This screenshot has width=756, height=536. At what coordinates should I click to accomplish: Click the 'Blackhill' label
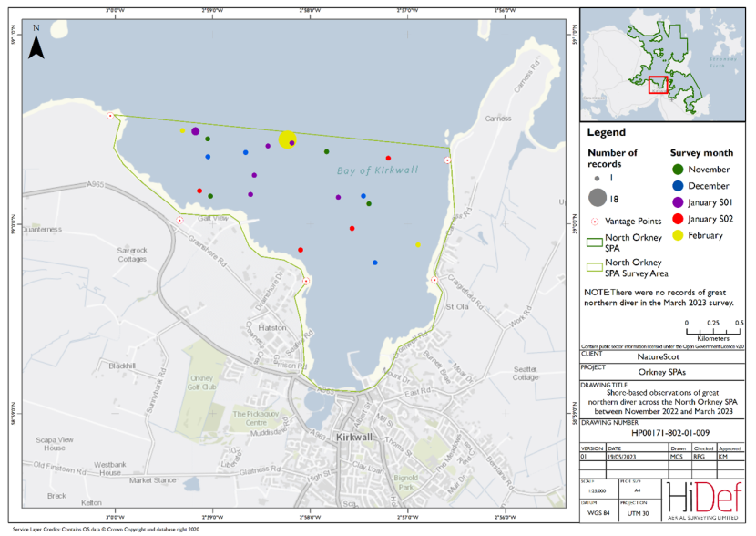tap(122, 366)
